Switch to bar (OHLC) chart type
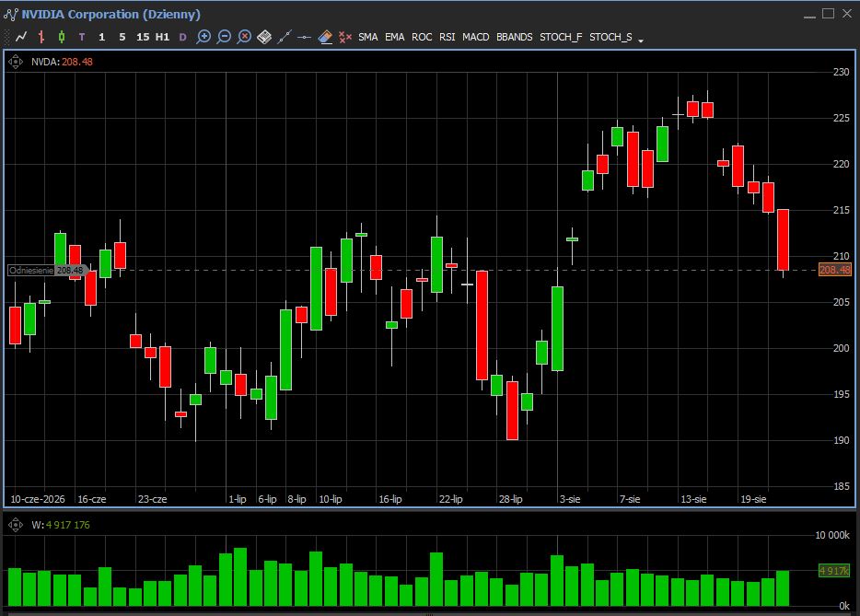Viewport: 860px width, 616px height. [x=41, y=37]
